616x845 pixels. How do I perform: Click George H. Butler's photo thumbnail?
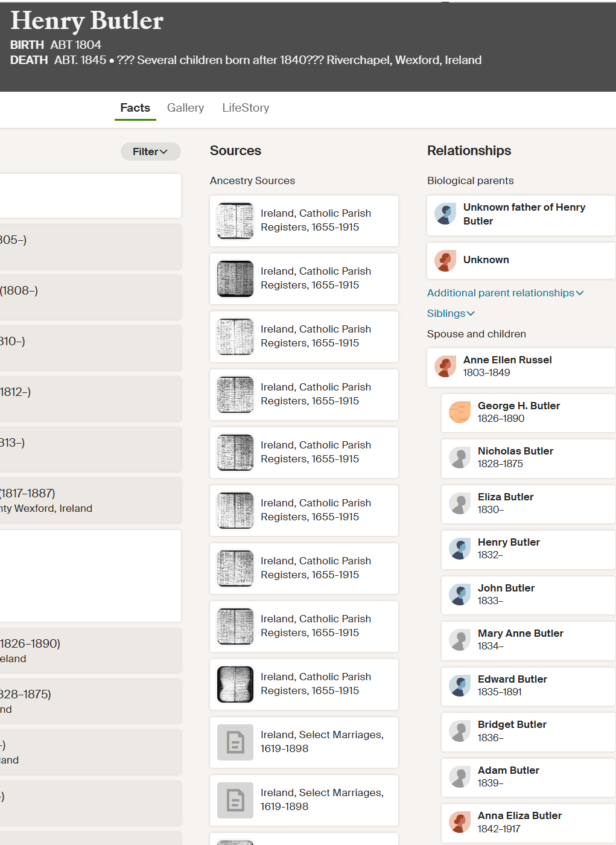[460, 412]
